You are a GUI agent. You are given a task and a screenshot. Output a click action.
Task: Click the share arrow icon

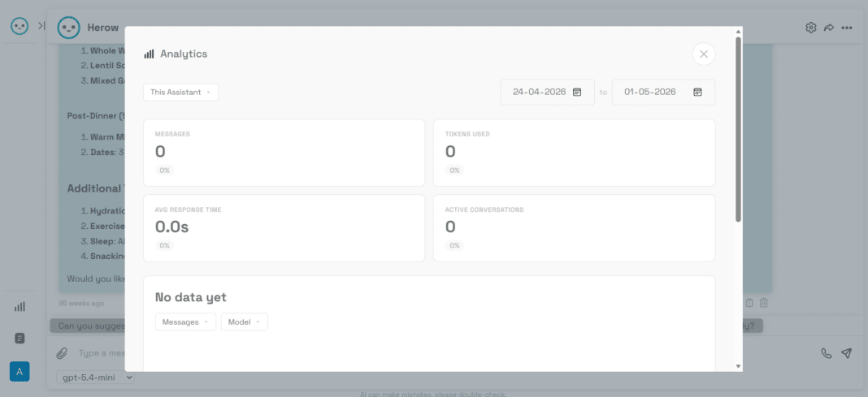[829, 28]
